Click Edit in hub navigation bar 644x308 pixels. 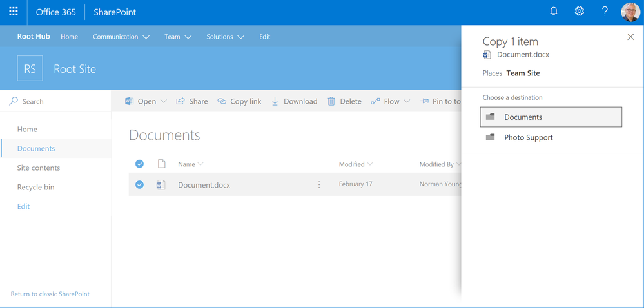click(x=264, y=37)
